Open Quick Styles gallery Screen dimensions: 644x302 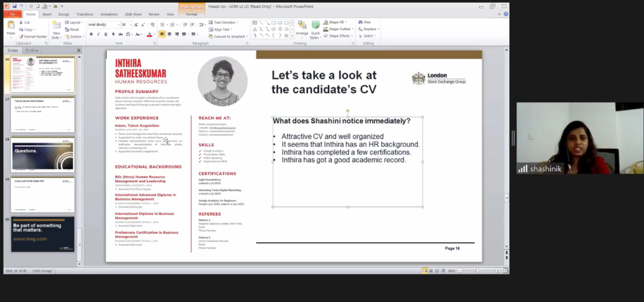315,29
